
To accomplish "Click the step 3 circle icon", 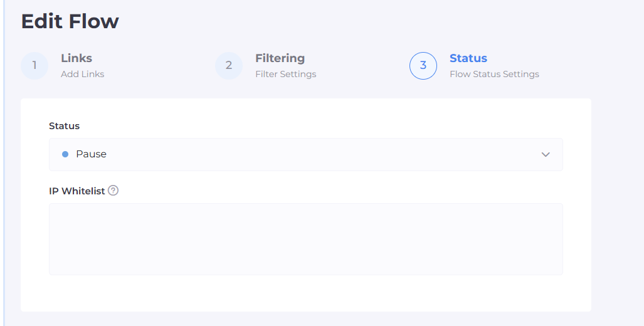I will (x=423, y=66).
